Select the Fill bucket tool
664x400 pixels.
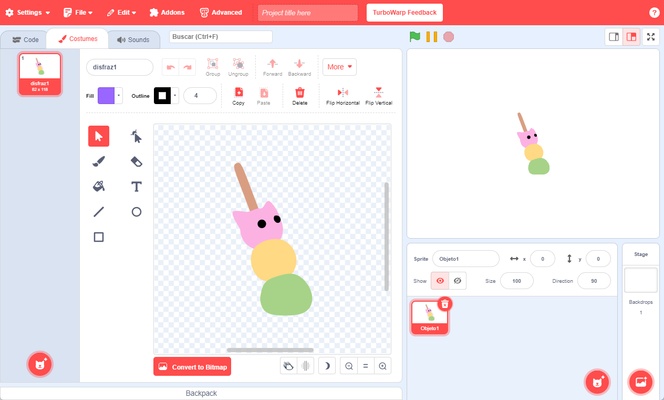tap(98, 187)
